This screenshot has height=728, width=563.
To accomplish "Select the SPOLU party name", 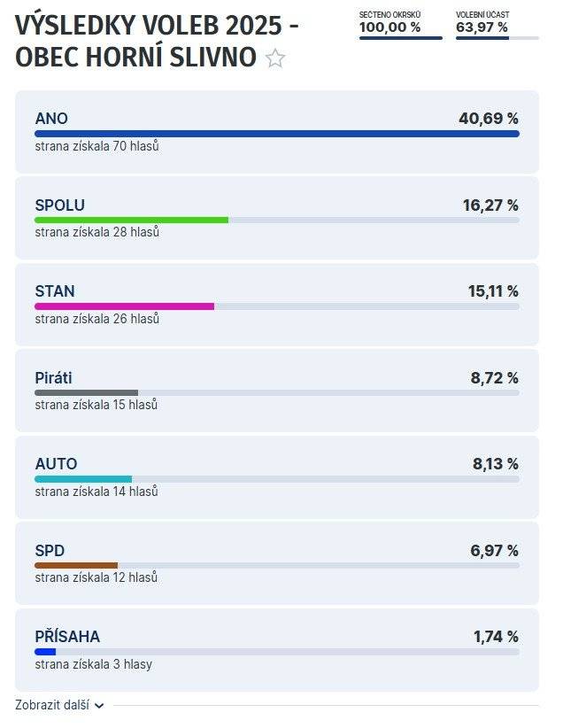I will (59, 205).
